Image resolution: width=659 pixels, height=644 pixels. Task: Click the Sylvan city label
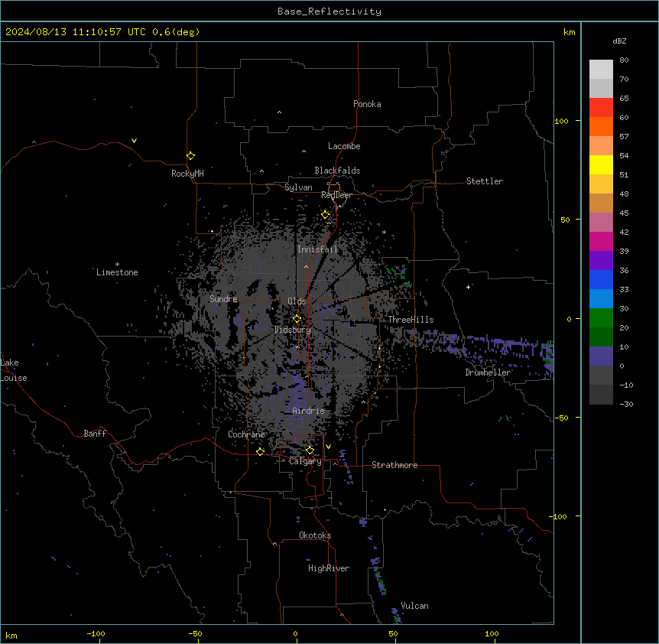(x=298, y=187)
